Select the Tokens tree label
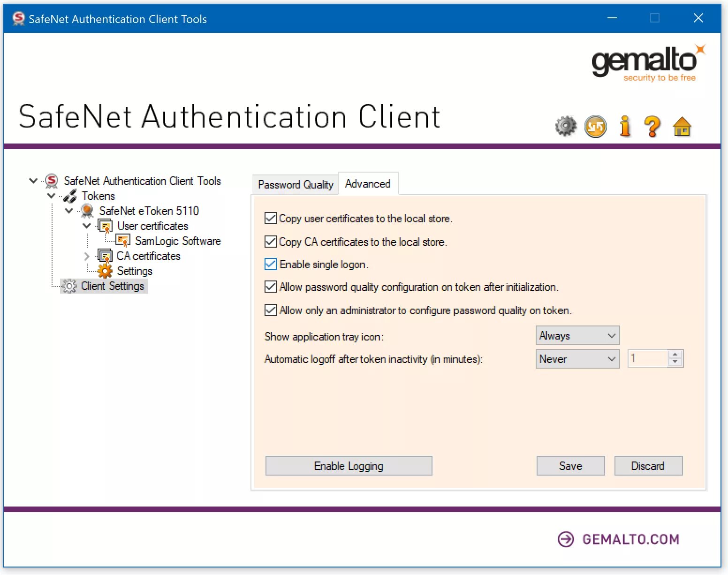Viewport: 728px width, 575px height. (x=98, y=196)
